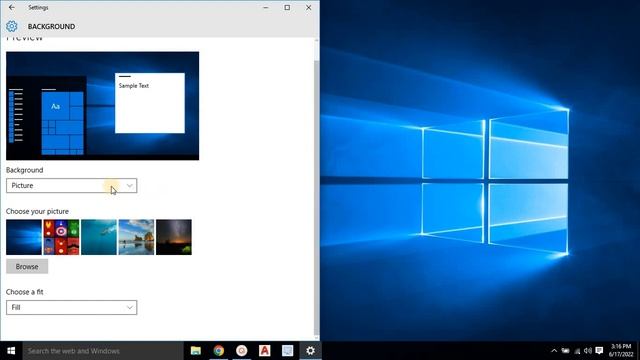640x360 pixels.
Task: Click the Search the web and Windows box
Action: pos(103,351)
